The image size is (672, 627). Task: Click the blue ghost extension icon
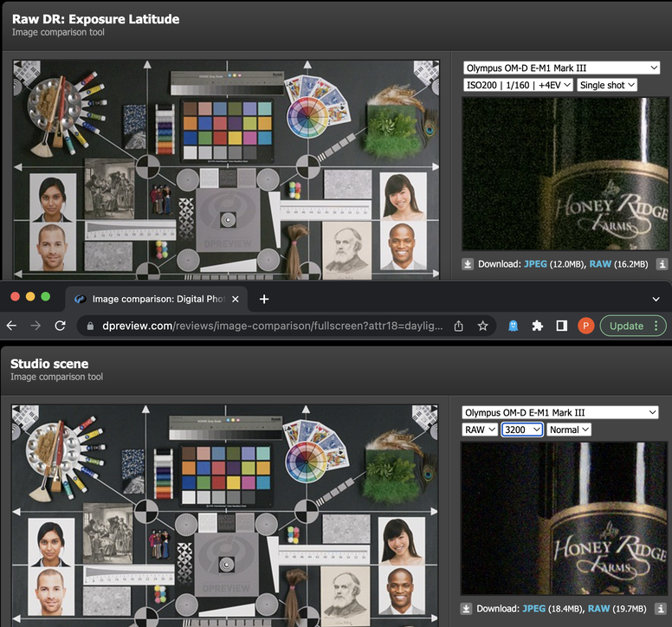514,326
